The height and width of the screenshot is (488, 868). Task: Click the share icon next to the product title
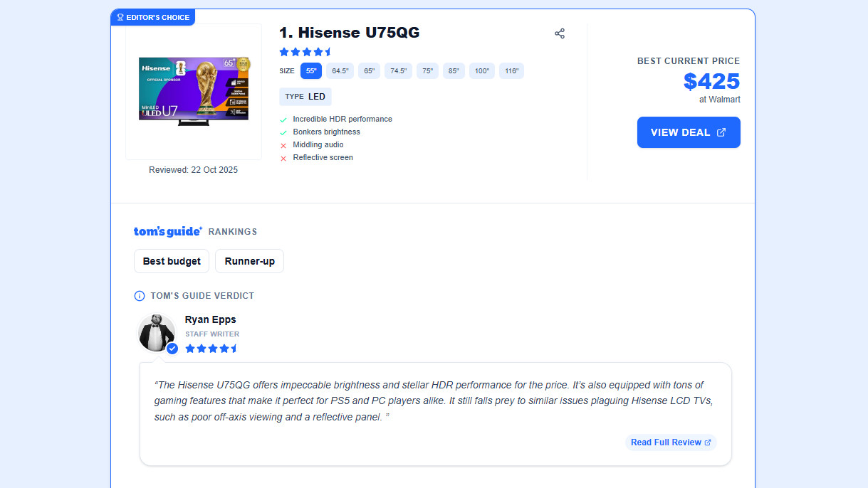(x=560, y=33)
